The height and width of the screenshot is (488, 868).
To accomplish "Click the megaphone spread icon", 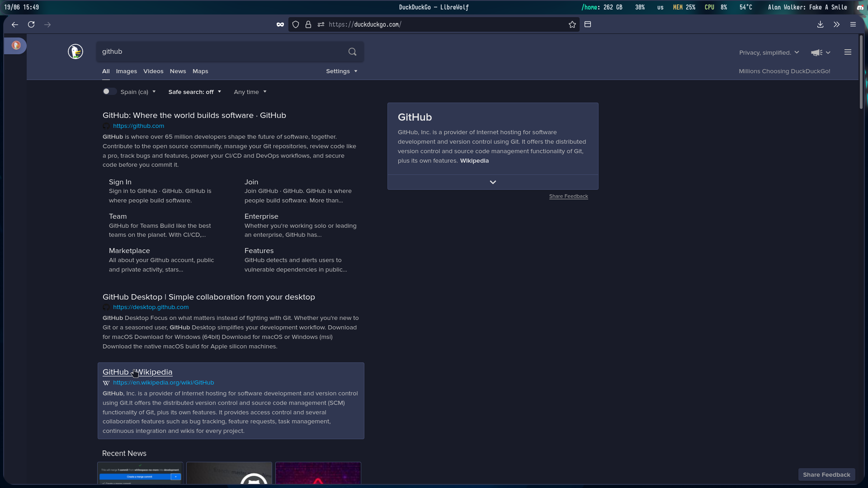I will [816, 52].
